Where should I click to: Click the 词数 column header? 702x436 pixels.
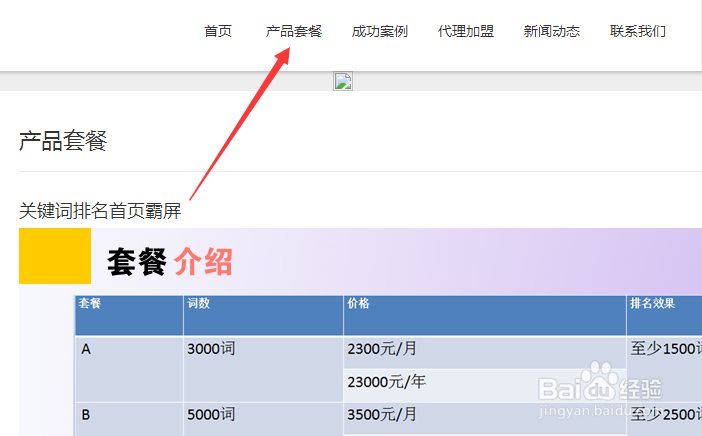click(x=263, y=315)
